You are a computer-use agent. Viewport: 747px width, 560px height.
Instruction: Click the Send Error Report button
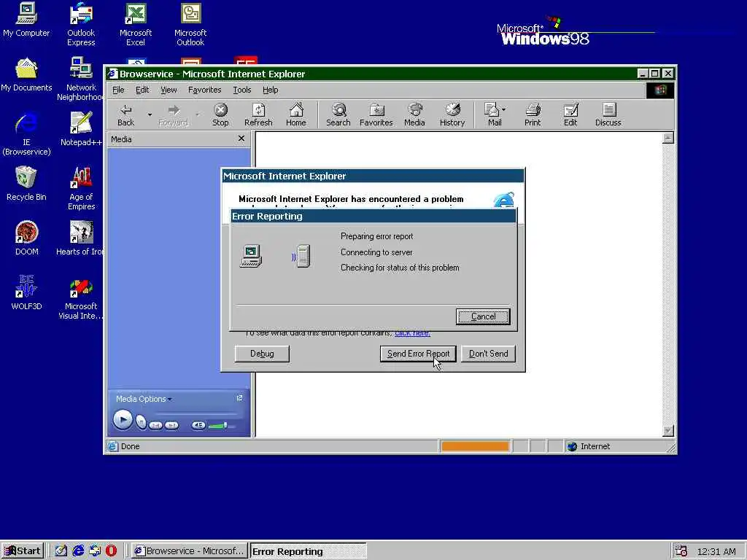pyautogui.click(x=418, y=354)
